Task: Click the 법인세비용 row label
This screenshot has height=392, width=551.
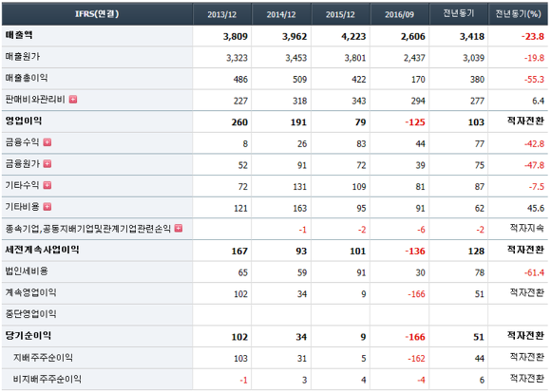Action: pos(27,271)
